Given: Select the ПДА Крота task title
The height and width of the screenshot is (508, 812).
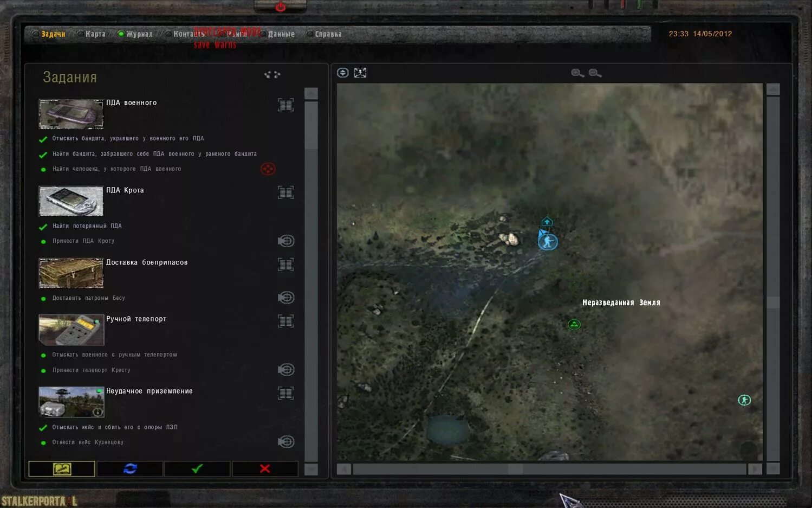Looking at the screenshot, I should pos(125,190).
